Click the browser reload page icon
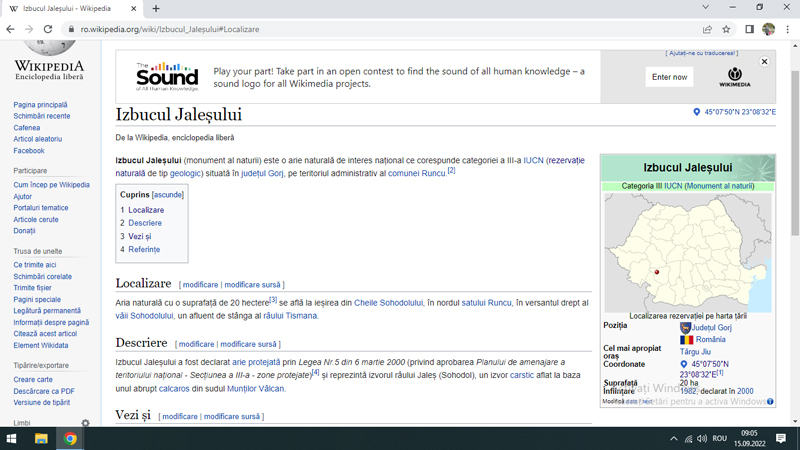800x450 pixels. click(48, 29)
